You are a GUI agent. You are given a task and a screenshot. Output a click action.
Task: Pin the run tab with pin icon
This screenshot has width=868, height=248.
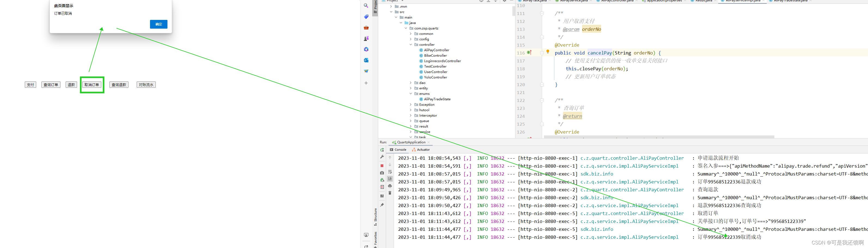382,205
